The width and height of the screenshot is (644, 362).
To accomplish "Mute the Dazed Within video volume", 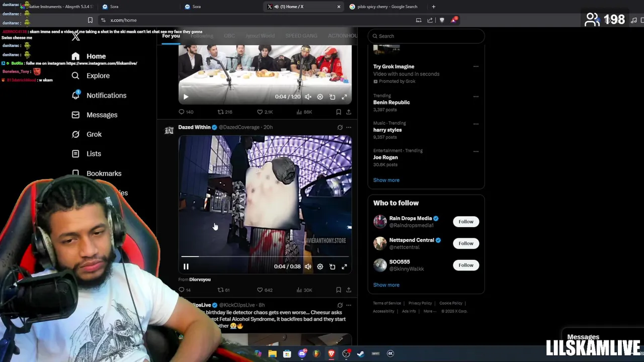I will click(x=308, y=266).
